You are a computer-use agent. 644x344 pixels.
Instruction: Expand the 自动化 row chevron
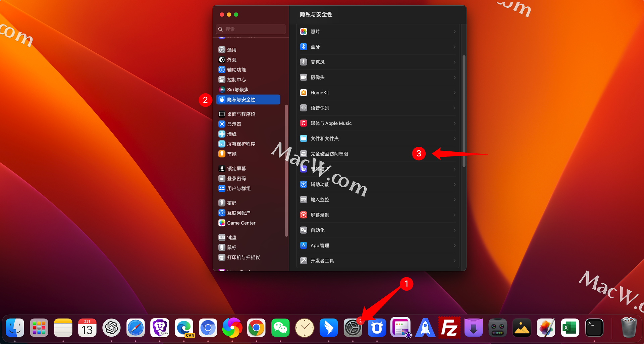pyautogui.click(x=454, y=230)
